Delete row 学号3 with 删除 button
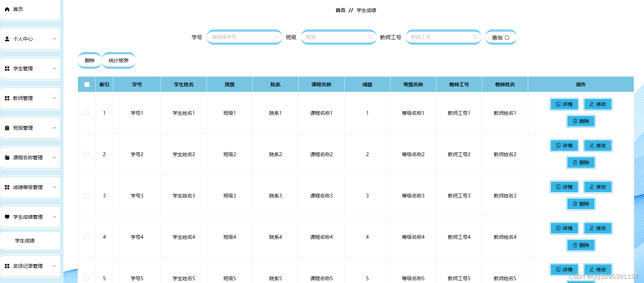Image resolution: width=644 pixels, height=283 pixels. (581, 204)
